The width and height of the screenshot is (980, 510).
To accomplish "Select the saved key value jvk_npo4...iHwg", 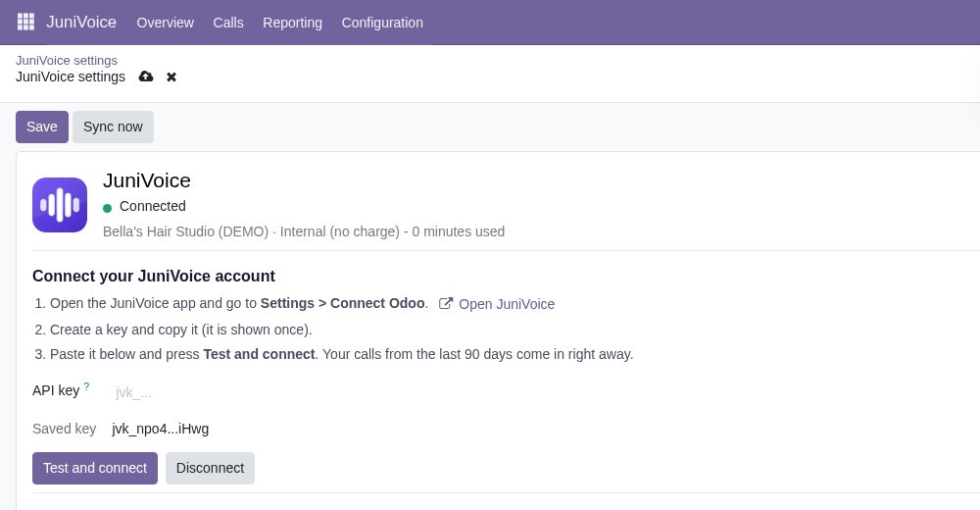I will pos(161,429).
